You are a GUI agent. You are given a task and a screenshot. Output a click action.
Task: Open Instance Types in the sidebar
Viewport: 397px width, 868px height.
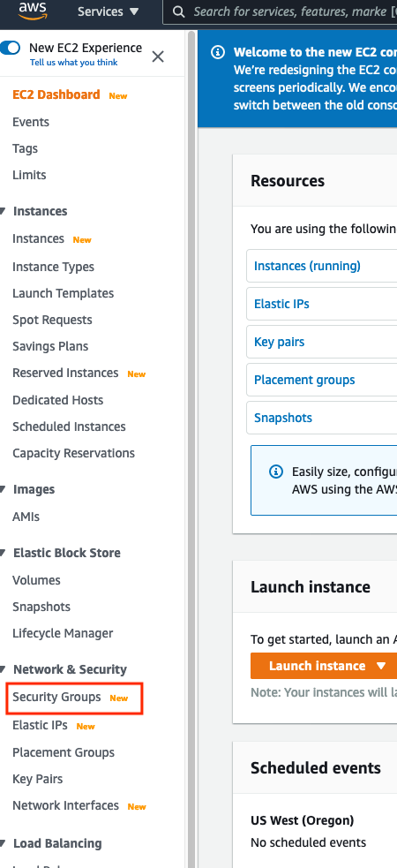pos(53,267)
